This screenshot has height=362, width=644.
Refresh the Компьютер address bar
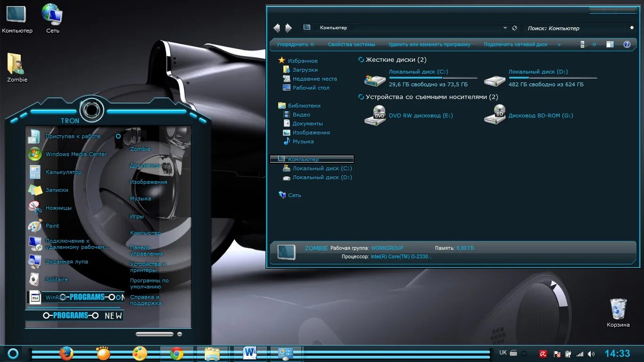pos(514,28)
